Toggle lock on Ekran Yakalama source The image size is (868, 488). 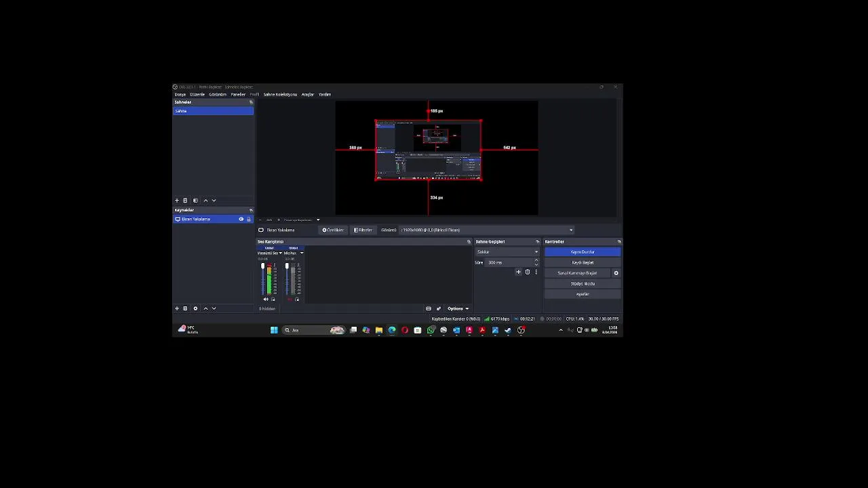click(248, 220)
